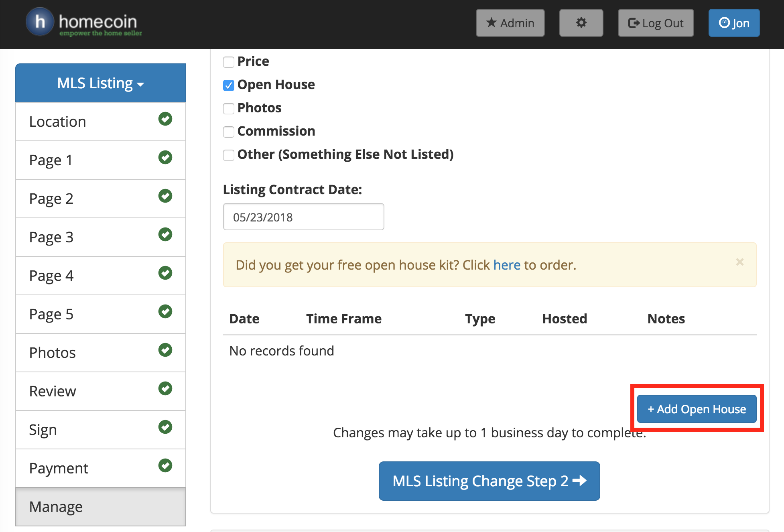Viewport: 784px width, 532px height.
Task: Open Page 1 in the sidebar
Action: [101, 160]
